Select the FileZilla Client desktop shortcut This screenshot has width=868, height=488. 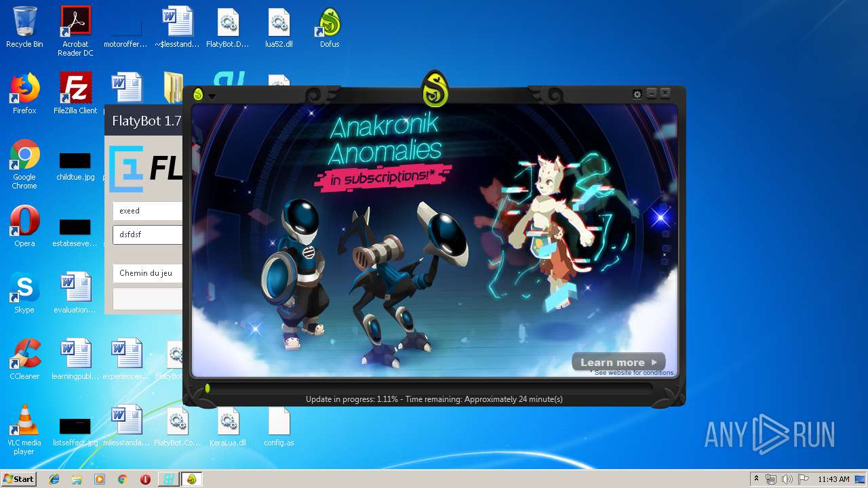[x=75, y=94]
